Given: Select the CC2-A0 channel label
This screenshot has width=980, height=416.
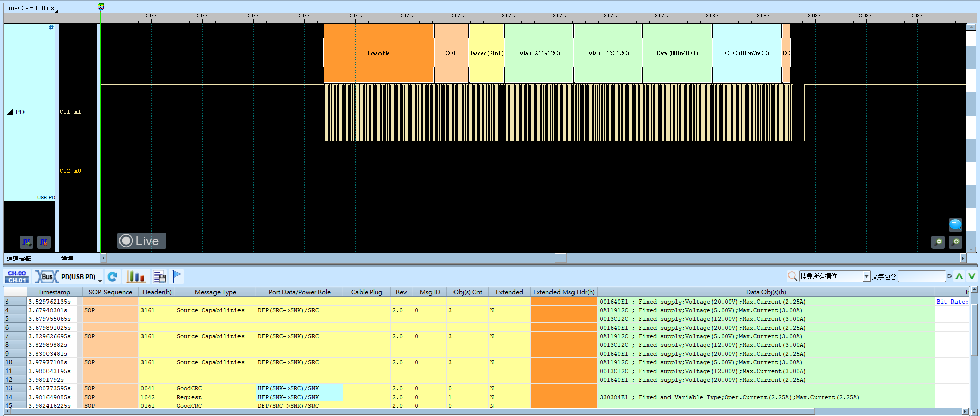Looking at the screenshot, I should click(x=70, y=171).
